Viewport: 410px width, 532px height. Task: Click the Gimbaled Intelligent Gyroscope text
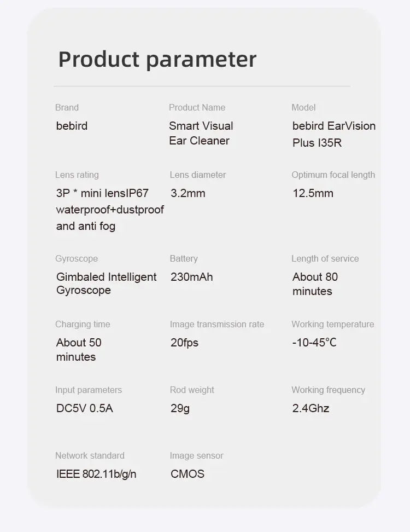pos(106,284)
